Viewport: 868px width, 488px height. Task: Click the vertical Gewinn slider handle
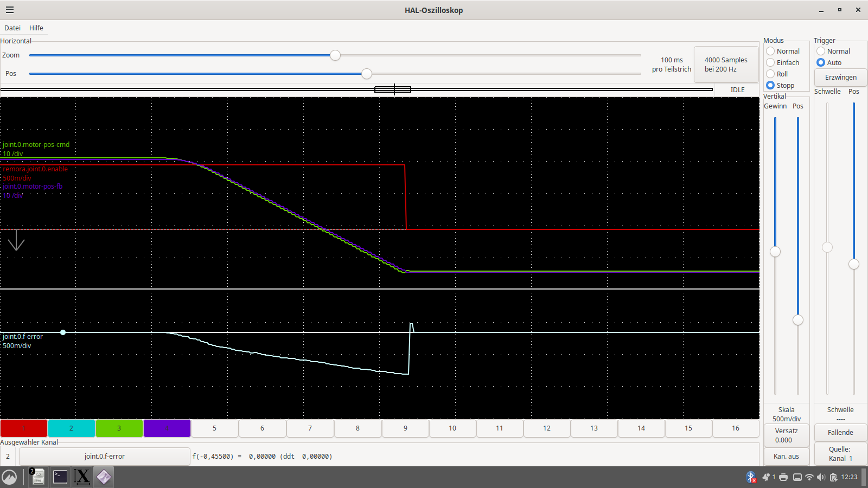click(775, 252)
